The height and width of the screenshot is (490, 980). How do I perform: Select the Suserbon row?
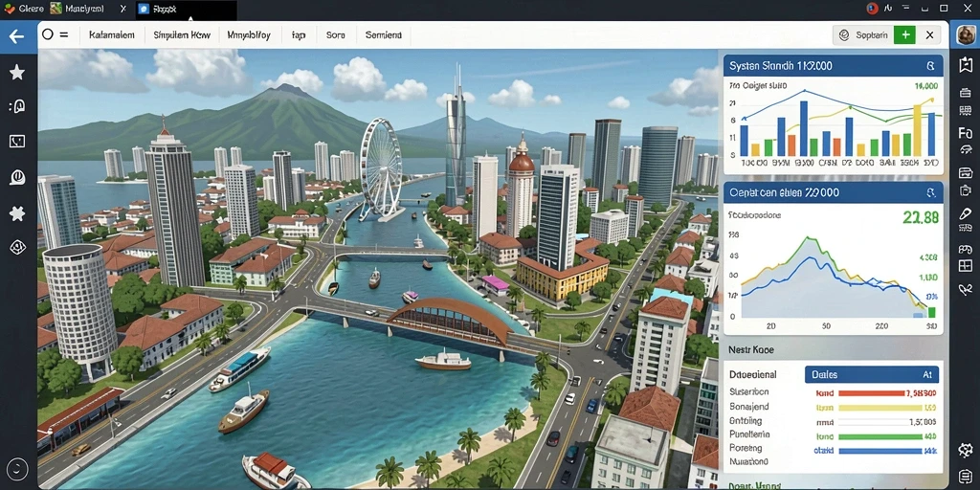pyautogui.click(x=834, y=392)
